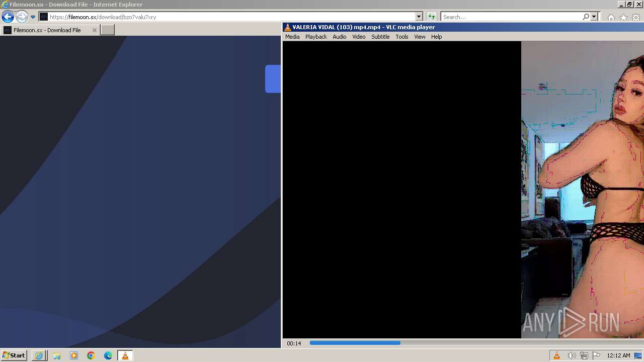Click the blue button on Filemoon page
This screenshot has width=644, height=362.
click(273, 79)
